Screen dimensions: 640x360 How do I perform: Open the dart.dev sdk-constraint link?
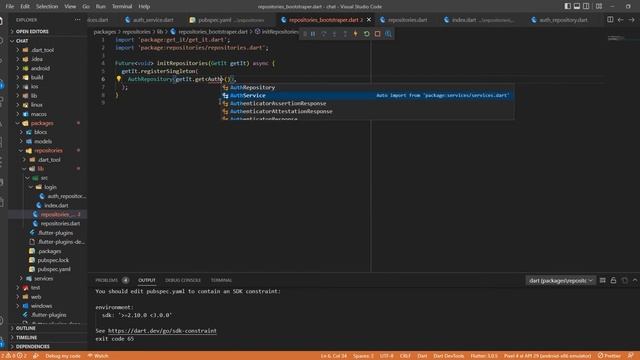coord(162,331)
